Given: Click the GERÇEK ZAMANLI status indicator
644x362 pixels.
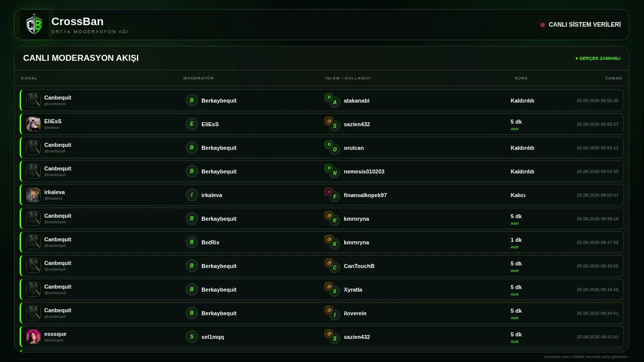Looking at the screenshot, I should (x=598, y=58).
